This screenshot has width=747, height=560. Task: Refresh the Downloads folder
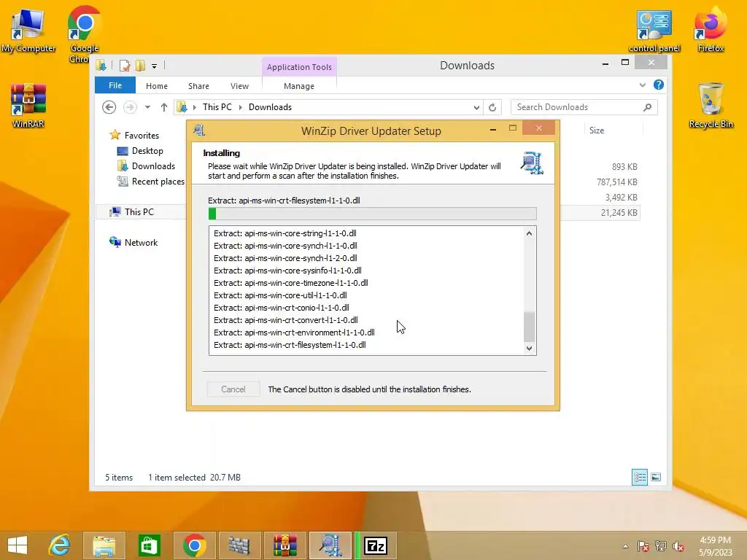492,107
